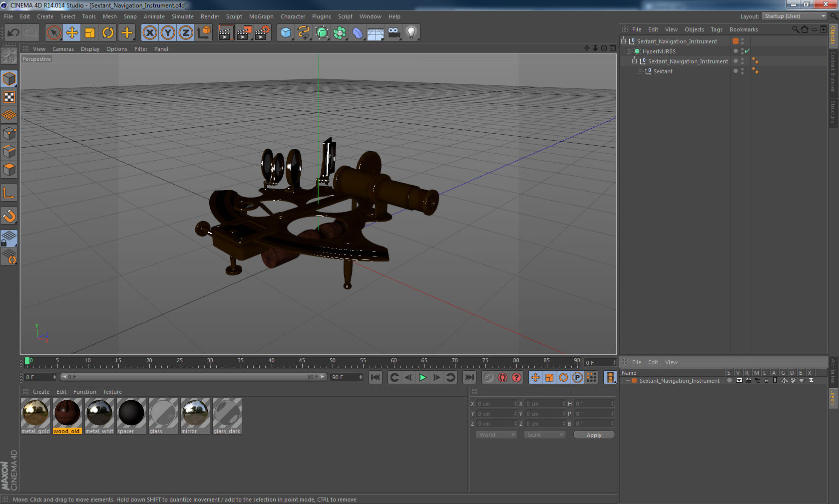Screen dimensions: 839x504
Task: Select the mirror material swatch
Action: [195, 416]
